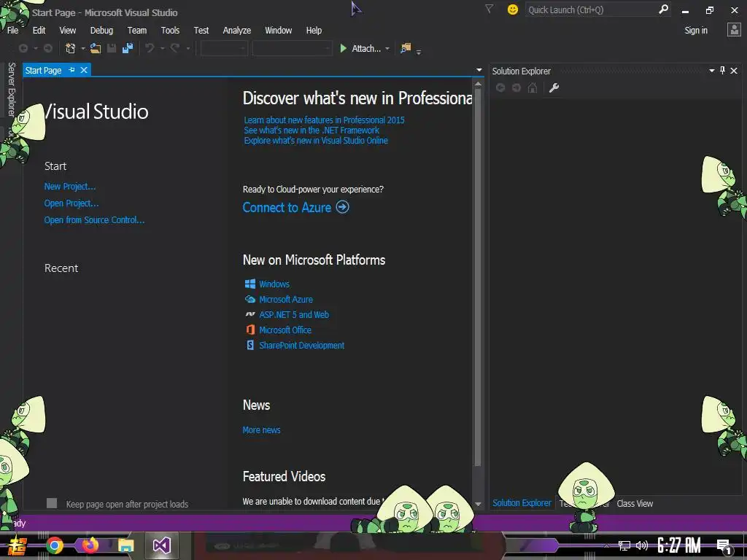Click the Connect to Azure arrow circle
The image size is (747, 560).
point(343,207)
